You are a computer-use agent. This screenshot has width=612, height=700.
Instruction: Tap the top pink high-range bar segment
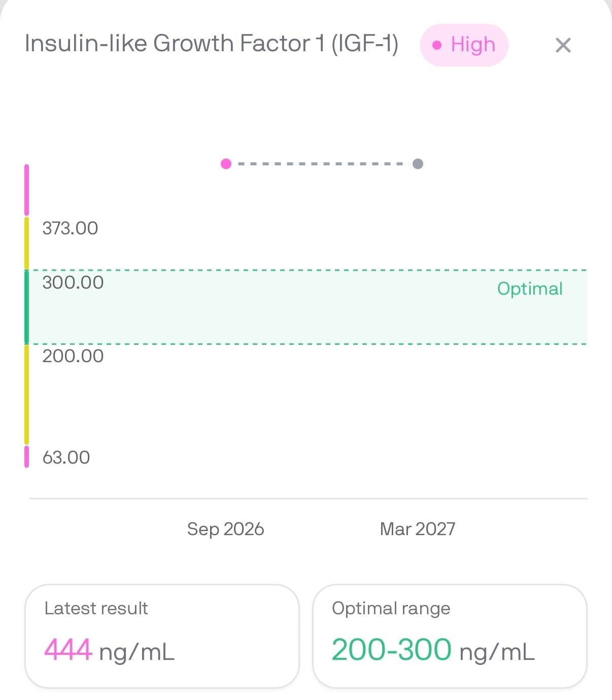pyautogui.click(x=27, y=190)
